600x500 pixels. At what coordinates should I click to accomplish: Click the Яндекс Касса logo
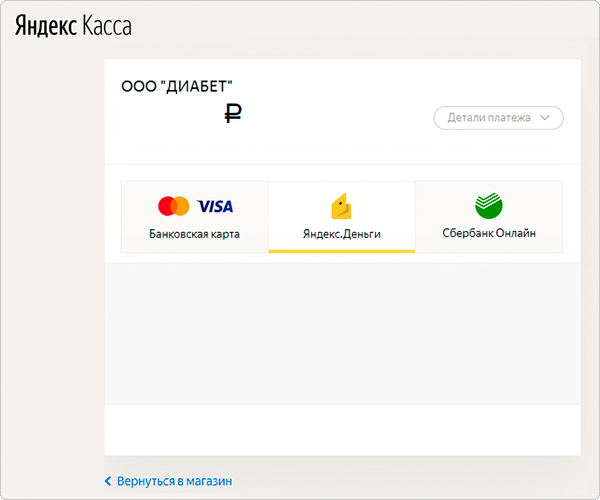73,26
